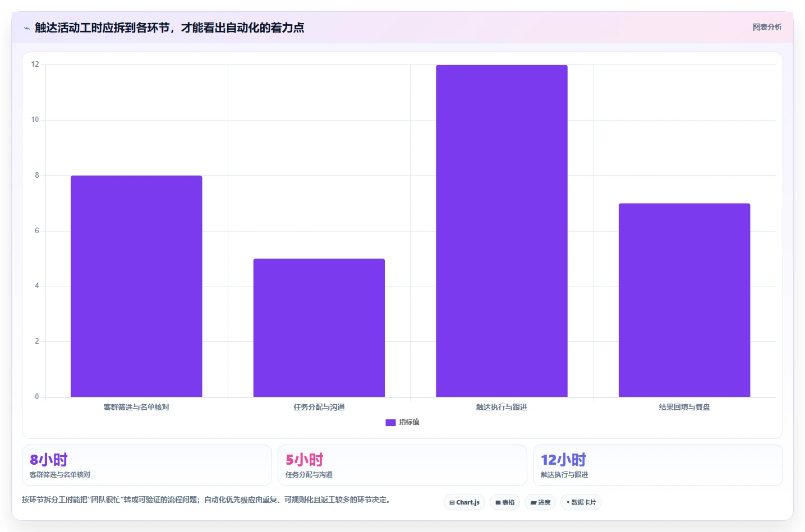Click the 图表分析 label in header
Image resolution: width=805 pixels, height=532 pixels.
(x=767, y=27)
